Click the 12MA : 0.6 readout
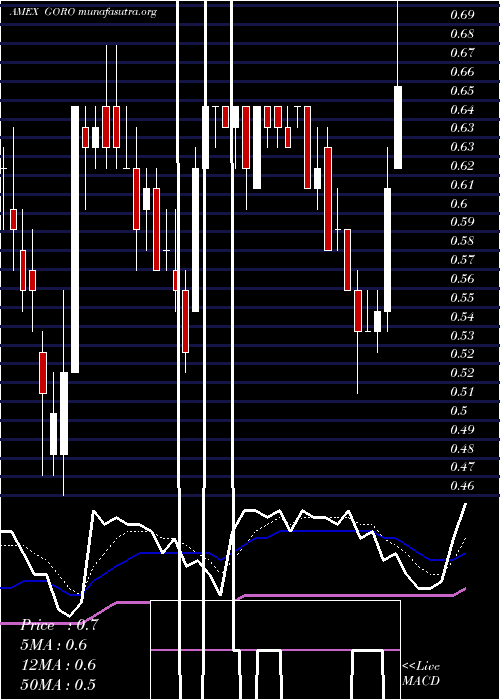Screen dimensions: 500x700 (58, 664)
